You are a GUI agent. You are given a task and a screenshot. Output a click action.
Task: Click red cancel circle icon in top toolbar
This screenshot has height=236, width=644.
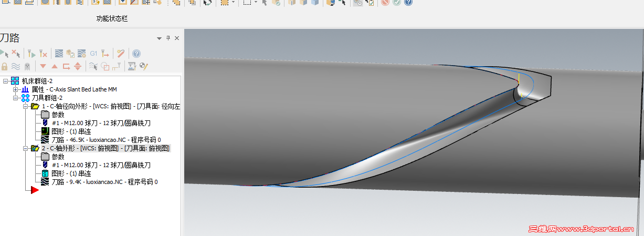pyautogui.click(x=385, y=3)
